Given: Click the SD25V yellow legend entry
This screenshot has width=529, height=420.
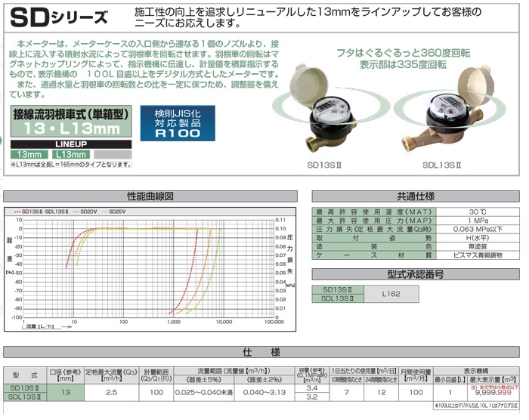Looking at the screenshot, I should 113,212.
